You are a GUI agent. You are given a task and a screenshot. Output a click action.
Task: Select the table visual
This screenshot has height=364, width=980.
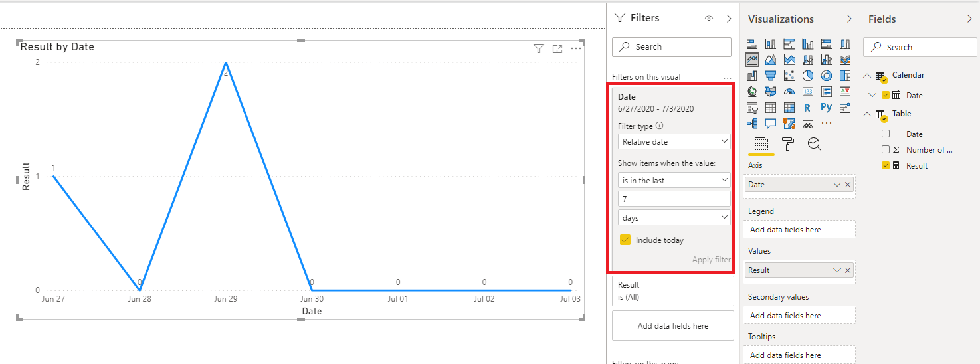tap(771, 108)
